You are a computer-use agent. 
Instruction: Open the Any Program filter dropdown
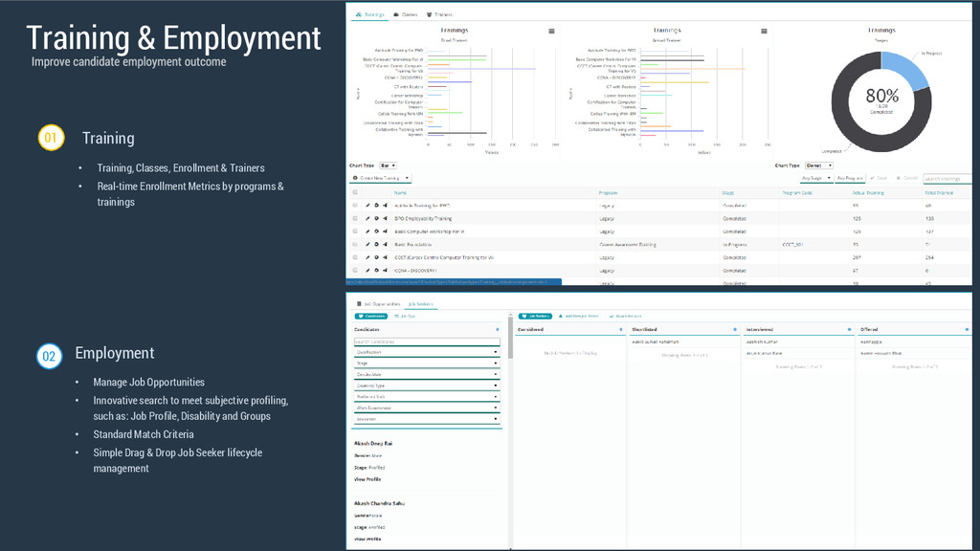(x=850, y=178)
